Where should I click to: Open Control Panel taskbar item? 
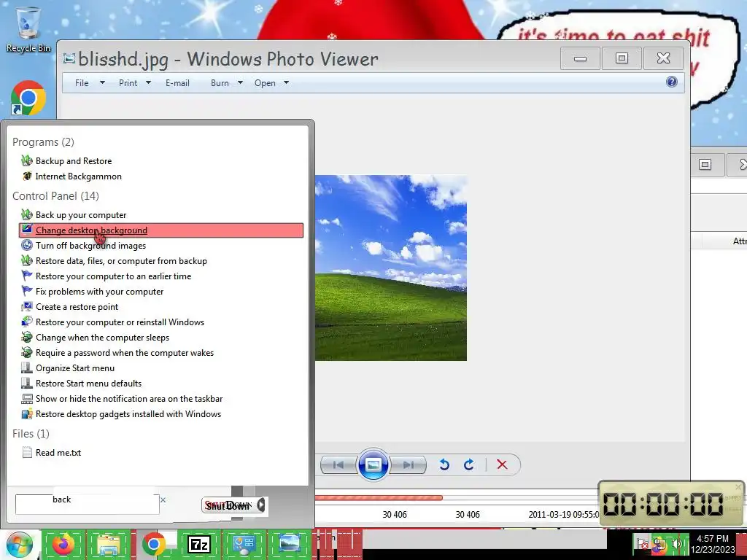[244, 544]
